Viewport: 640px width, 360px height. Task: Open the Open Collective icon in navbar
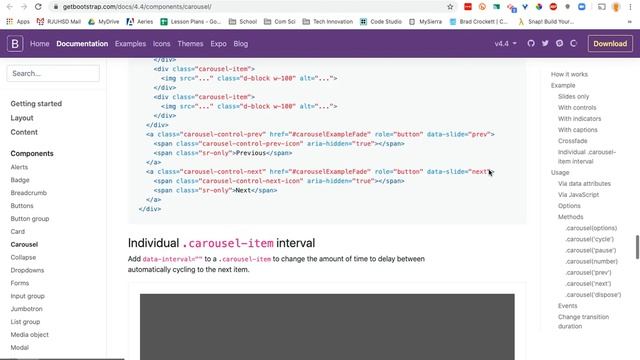pos(573,43)
